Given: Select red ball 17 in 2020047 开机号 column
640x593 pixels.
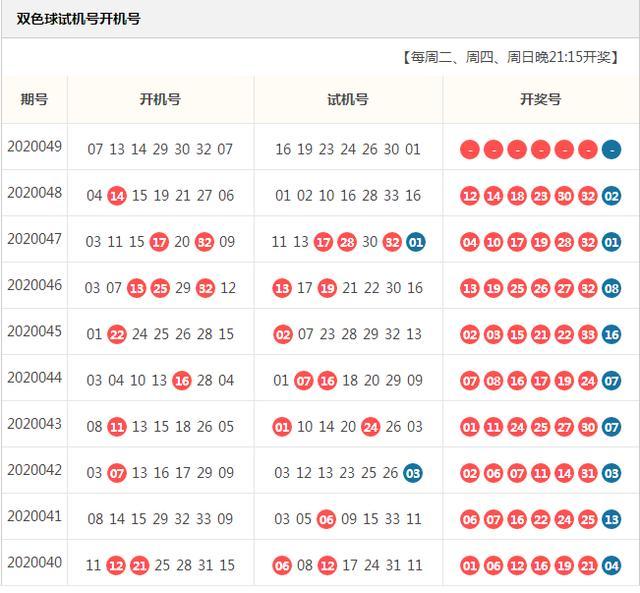Looking at the screenshot, I should 159,242.
